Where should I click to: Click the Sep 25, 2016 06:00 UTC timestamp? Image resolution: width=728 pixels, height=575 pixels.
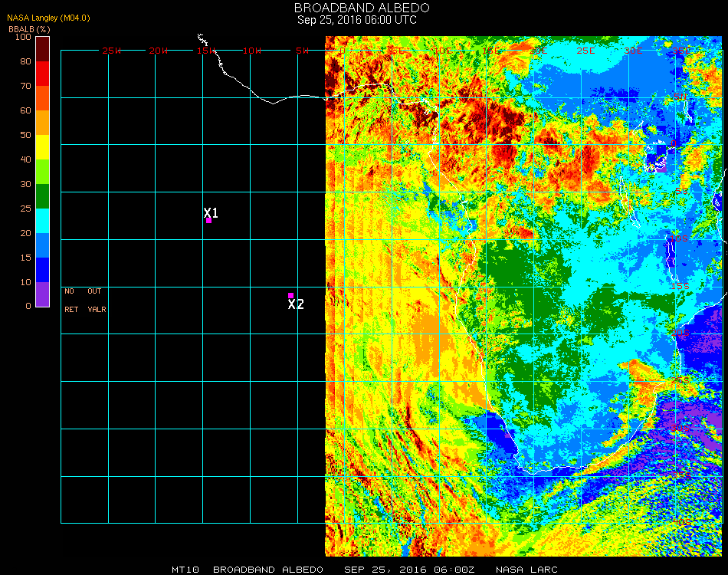[x=357, y=20]
